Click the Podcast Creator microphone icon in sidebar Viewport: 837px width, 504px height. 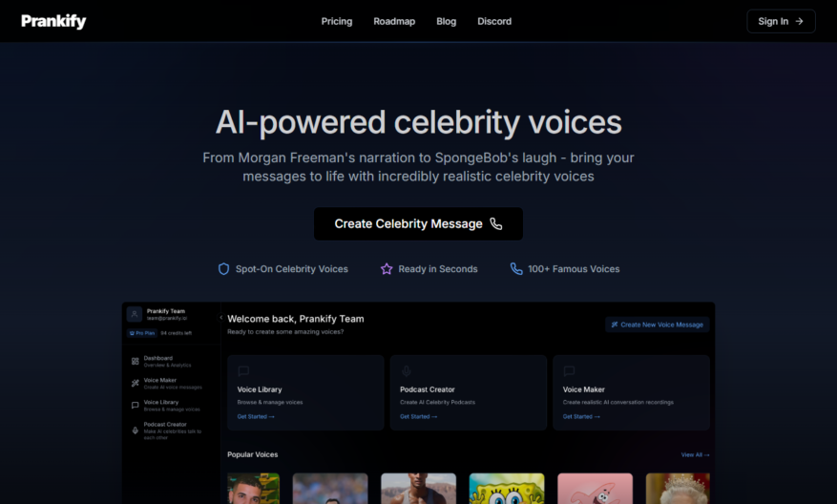pos(136,430)
